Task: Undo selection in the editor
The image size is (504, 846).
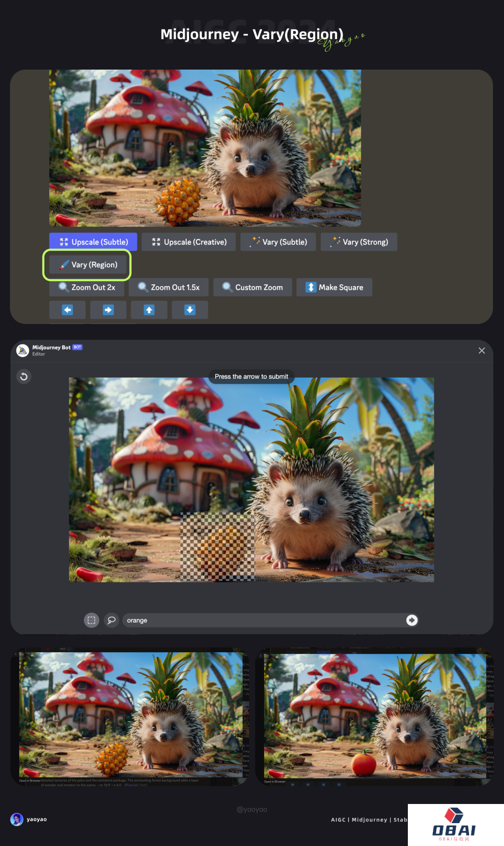Action: (x=24, y=376)
